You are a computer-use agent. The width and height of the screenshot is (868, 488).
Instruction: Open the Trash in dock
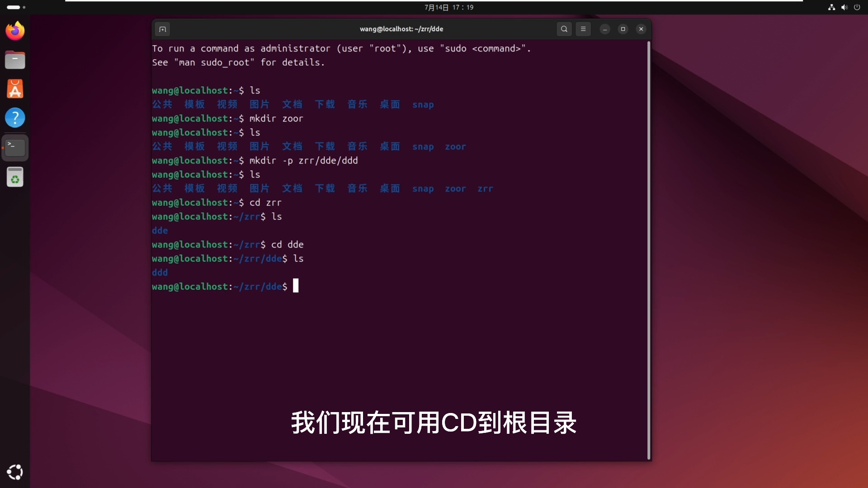coord(15,177)
